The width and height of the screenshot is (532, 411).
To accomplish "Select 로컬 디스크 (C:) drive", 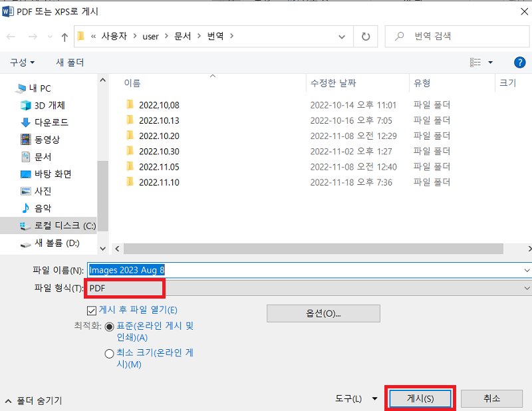I will (65, 225).
